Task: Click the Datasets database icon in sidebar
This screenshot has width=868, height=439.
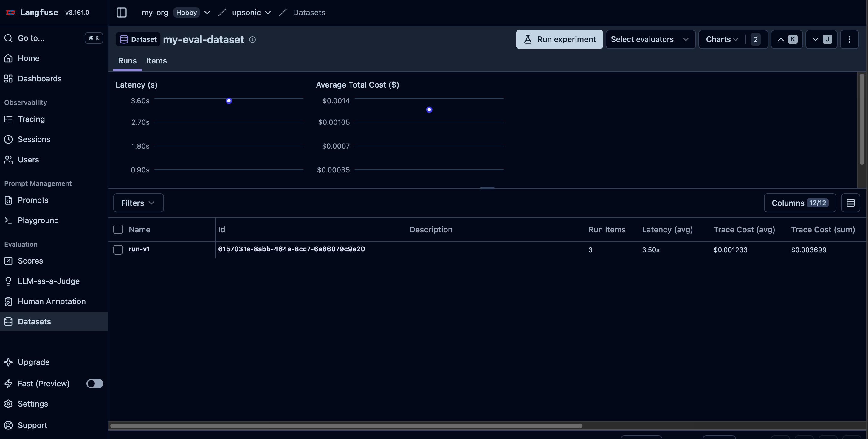Action: (x=8, y=322)
